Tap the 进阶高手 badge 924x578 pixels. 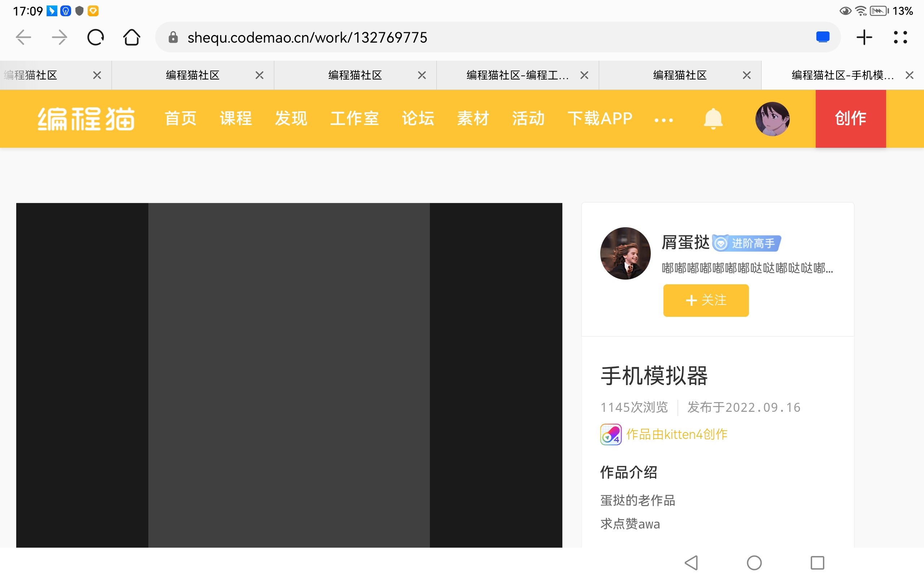pos(746,243)
